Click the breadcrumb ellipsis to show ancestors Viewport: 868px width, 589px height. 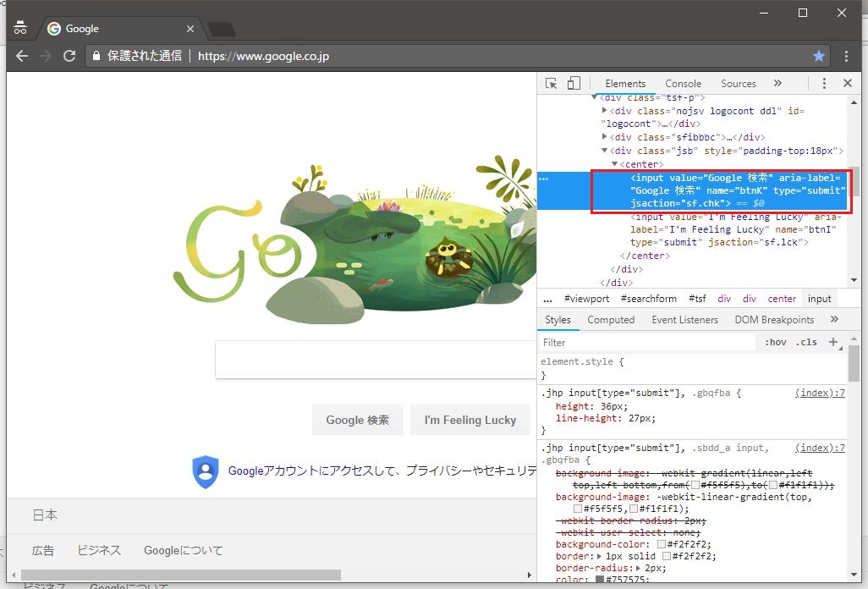[547, 300]
